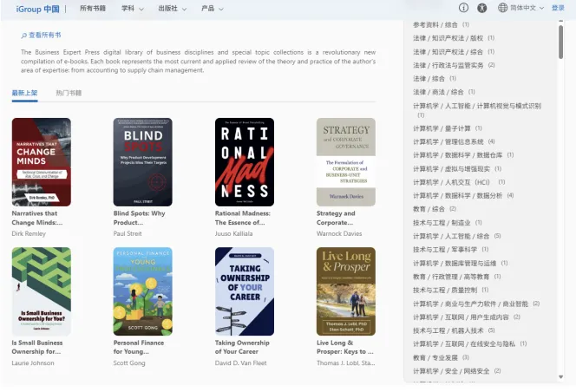
Task: Open the information circle icon
Action: click(463, 8)
